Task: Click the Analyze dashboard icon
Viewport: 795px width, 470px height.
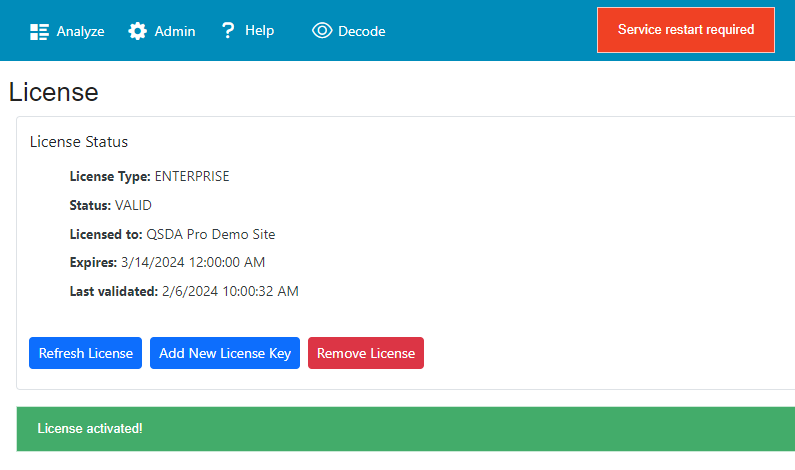Action: pos(39,31)
